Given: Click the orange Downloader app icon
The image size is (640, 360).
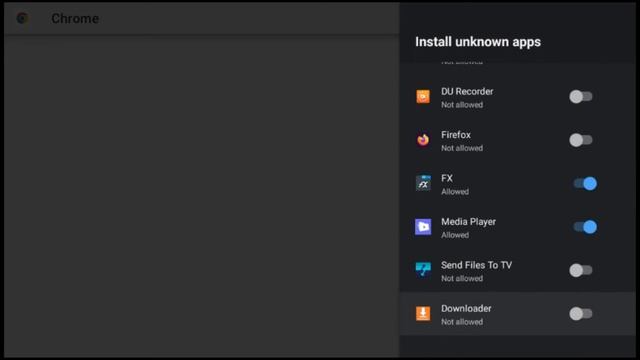Looking at the screenshot, I should 423,313.
